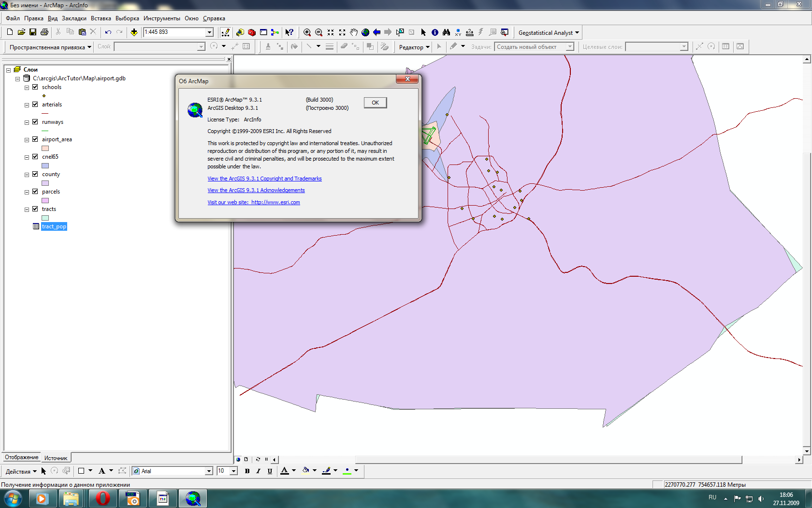Image resolution: width=812 pixels, height=508 pixels.
Task: Add data with the yellow plus icon
Action: 134,32
